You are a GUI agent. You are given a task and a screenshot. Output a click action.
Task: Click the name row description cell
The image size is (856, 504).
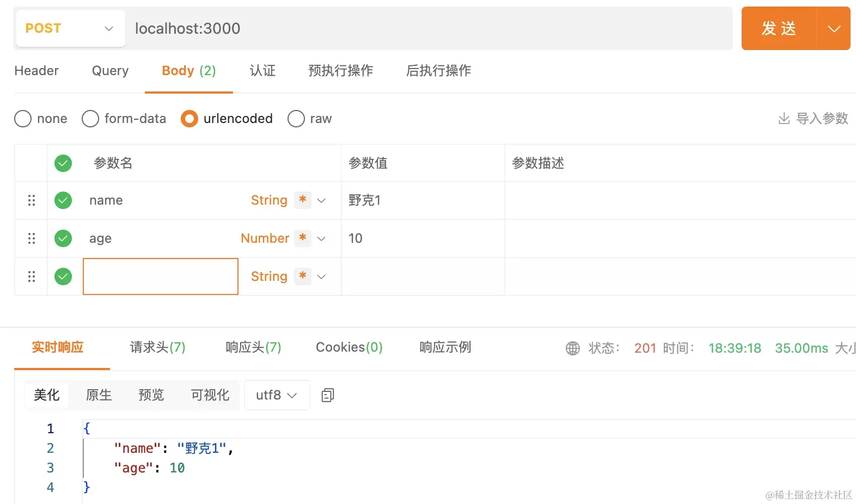click(680, 200)
